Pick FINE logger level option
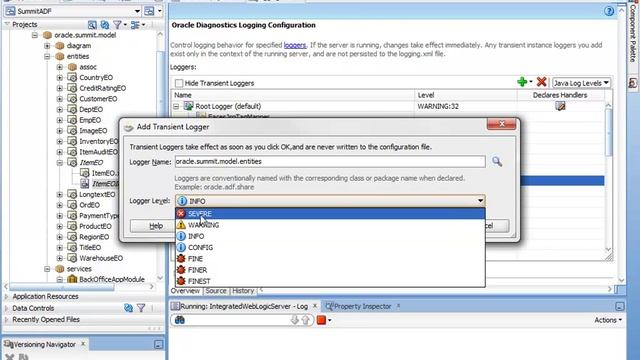This screenshot has height=360, width=640. pos(330,258)
